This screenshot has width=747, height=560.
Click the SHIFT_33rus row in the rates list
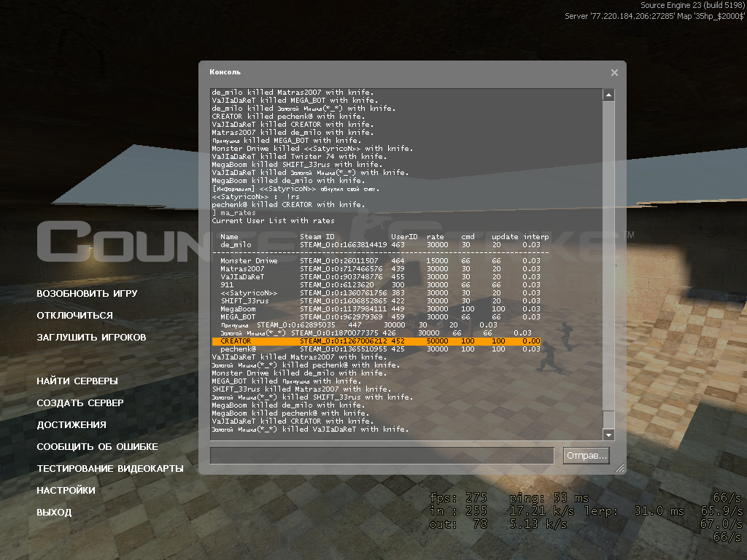(380, 301)
